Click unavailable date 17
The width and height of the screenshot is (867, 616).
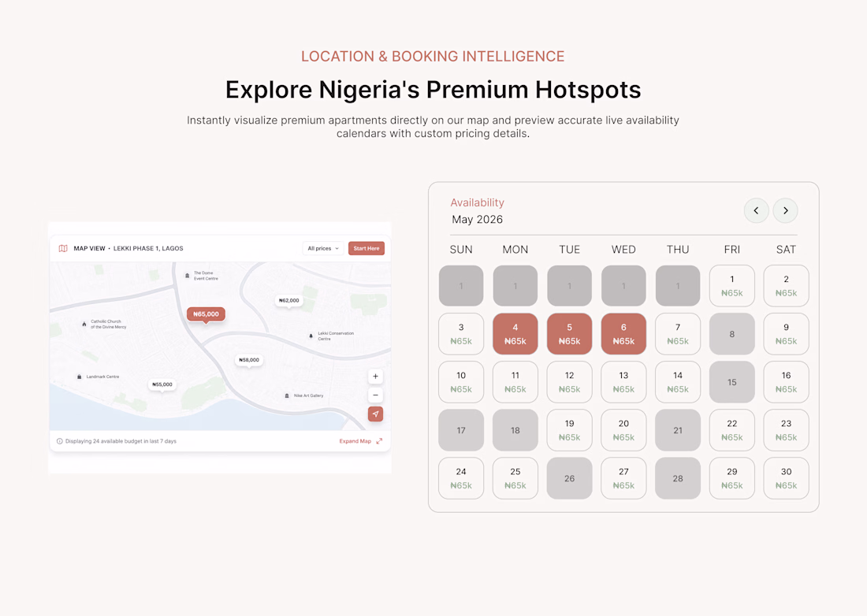461,430
